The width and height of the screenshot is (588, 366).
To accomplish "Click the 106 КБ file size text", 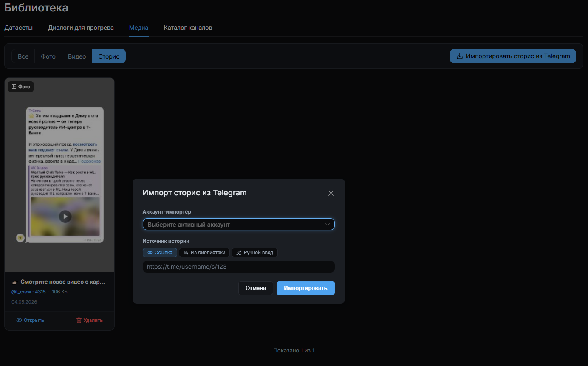I will (x=60, y=292).
